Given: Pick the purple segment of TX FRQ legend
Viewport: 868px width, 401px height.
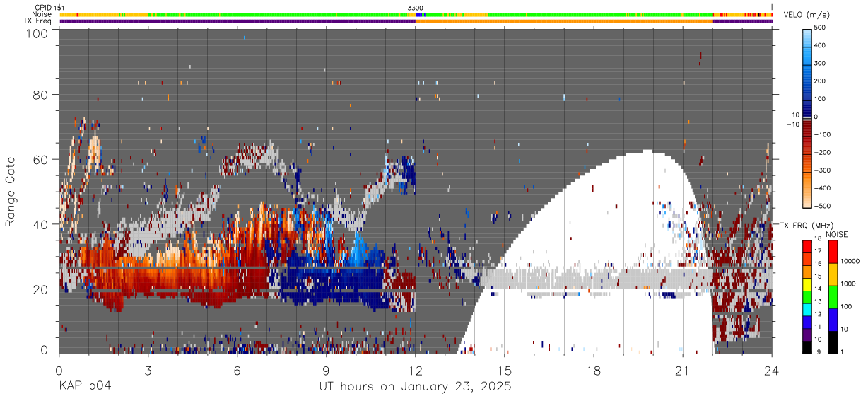Looking at the screenshot, I should pyautogui.click(x=807, y=333).
